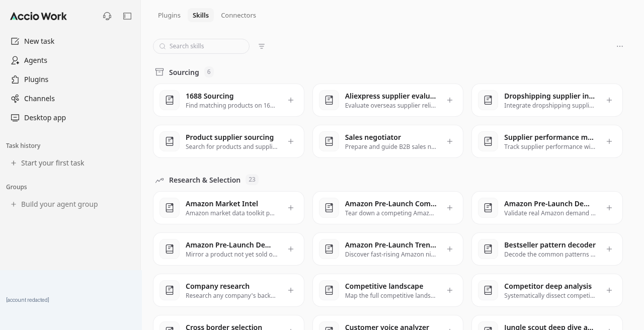Image resolution: width=644 pixels, height=330 pixels.
Task: Click 'Systematically dissect competi...' description
Action: coord(549,296)
